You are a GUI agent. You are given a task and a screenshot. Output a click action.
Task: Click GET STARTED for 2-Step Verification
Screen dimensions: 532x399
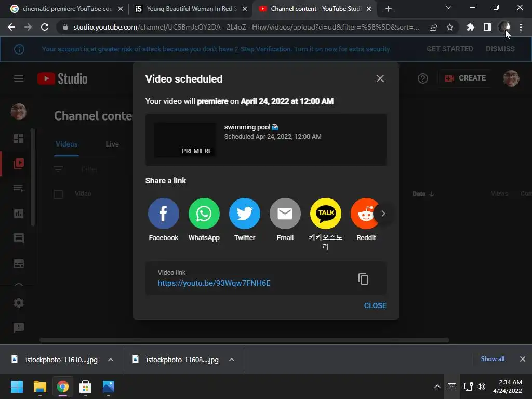[x=449, y=49]
